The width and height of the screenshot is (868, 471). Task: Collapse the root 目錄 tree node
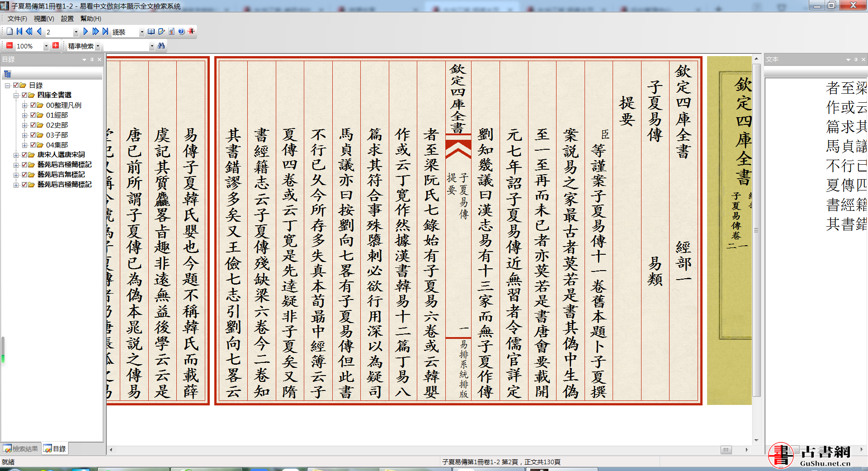tap(7, 85)
